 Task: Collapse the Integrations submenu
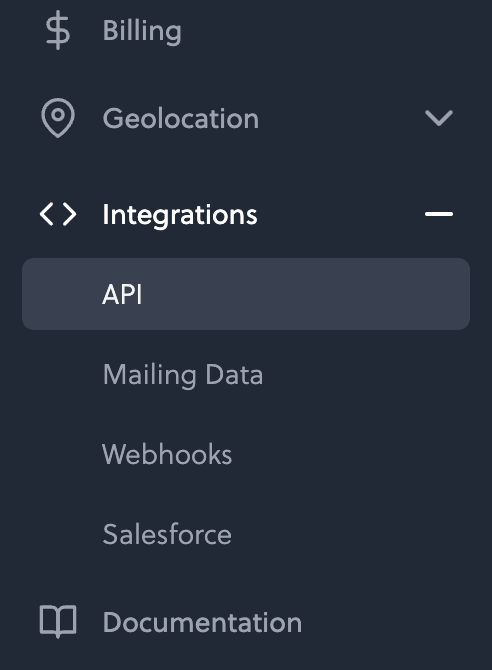pos(439,214)
